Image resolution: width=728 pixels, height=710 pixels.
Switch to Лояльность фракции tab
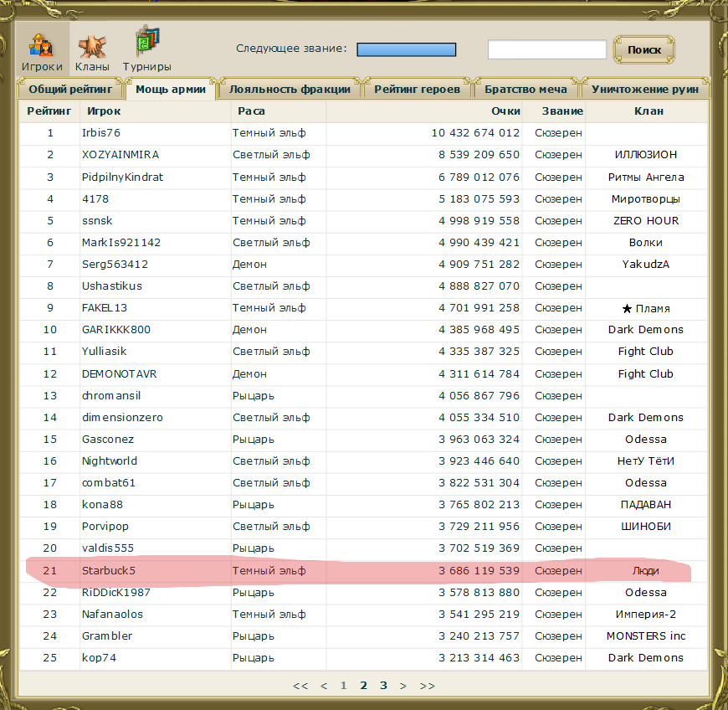coord(290,90)
